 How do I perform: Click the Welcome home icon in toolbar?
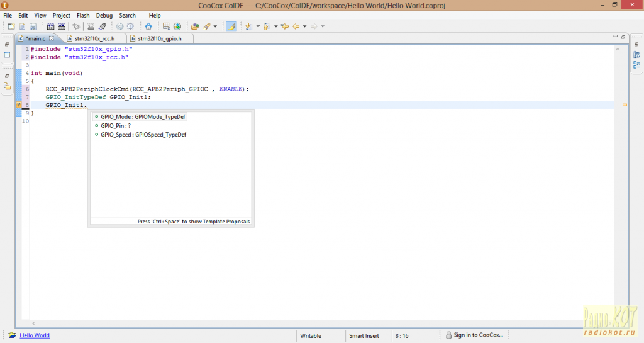[x=148, y=26]
